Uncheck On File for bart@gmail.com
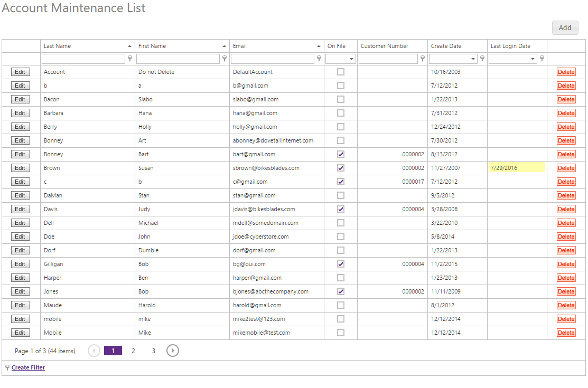The width and height of the screenshot is (588, 388). [341, 154]
